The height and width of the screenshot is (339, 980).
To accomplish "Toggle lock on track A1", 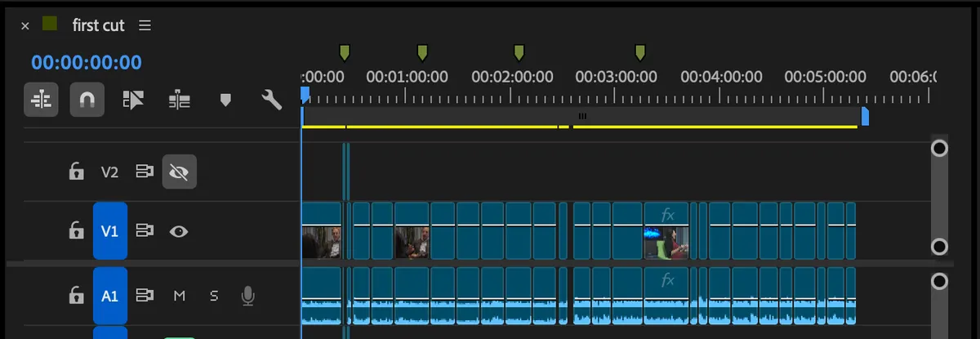I will pos(75,295).
